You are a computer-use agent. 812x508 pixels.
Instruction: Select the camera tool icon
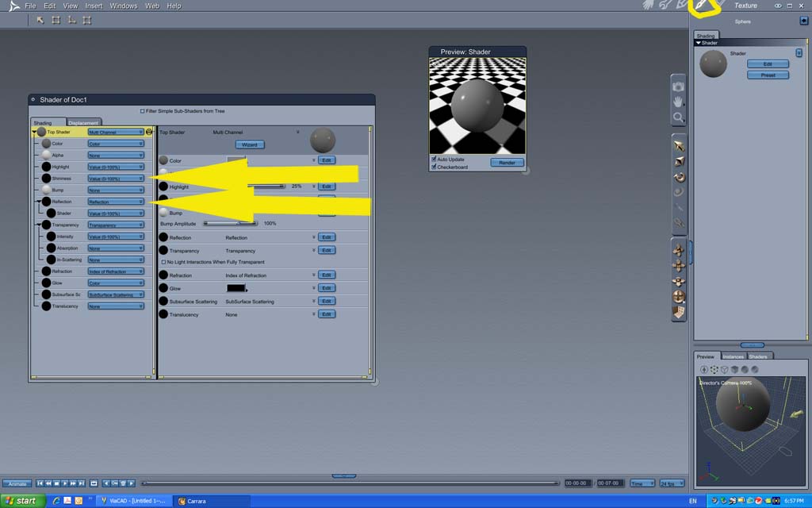tap(678, 87)
